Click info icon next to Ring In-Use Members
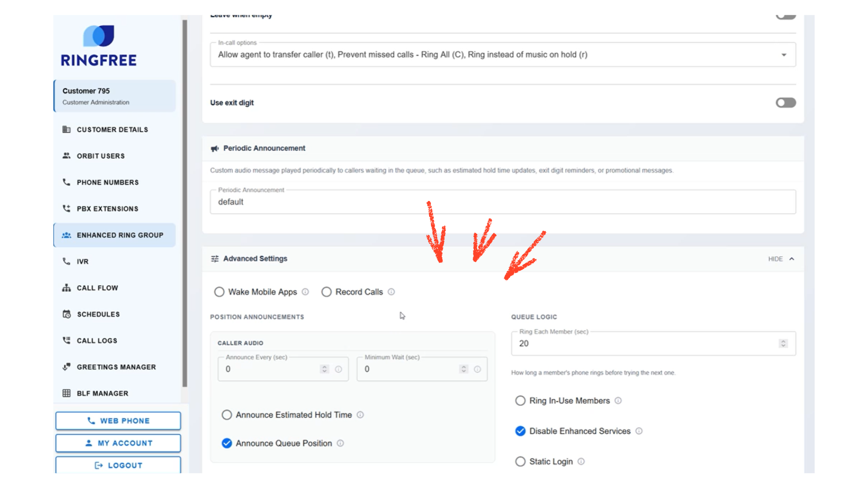 click(618, 401)
